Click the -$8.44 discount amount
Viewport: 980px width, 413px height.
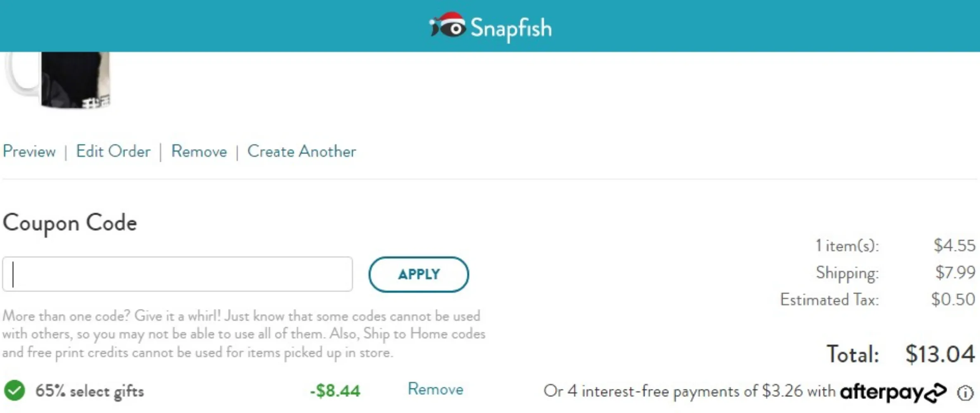point(335,391)
